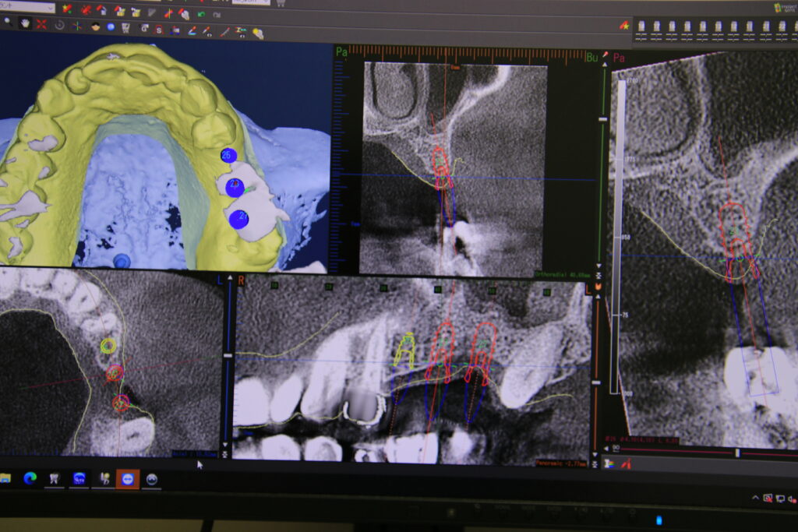Select the leftmost implant thumbnail in library strip
Screen dimensions: 798x532
[641, 30]
